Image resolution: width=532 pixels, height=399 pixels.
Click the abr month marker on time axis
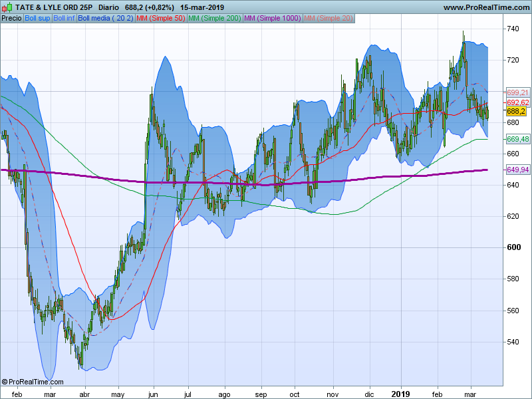(84, 394)
